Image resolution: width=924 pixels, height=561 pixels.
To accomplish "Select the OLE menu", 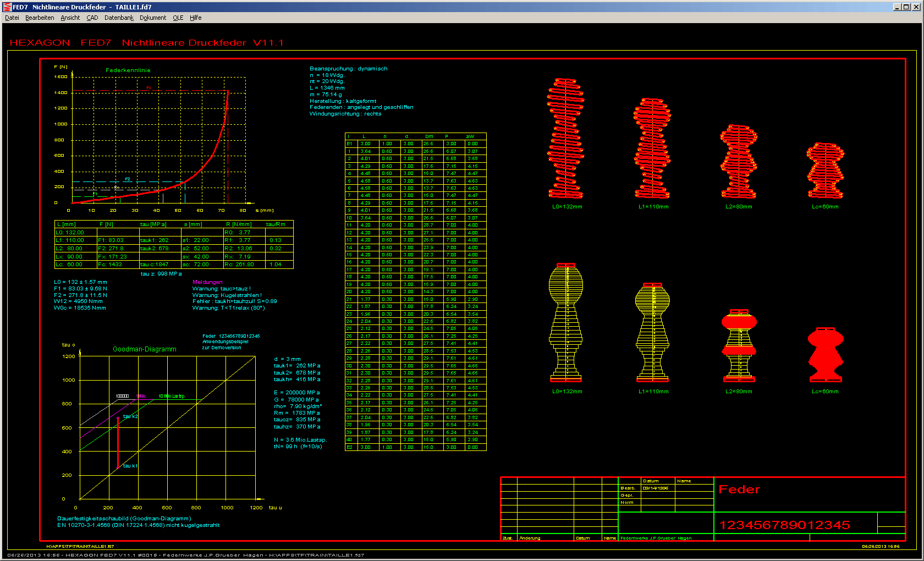I will [178, 18].
